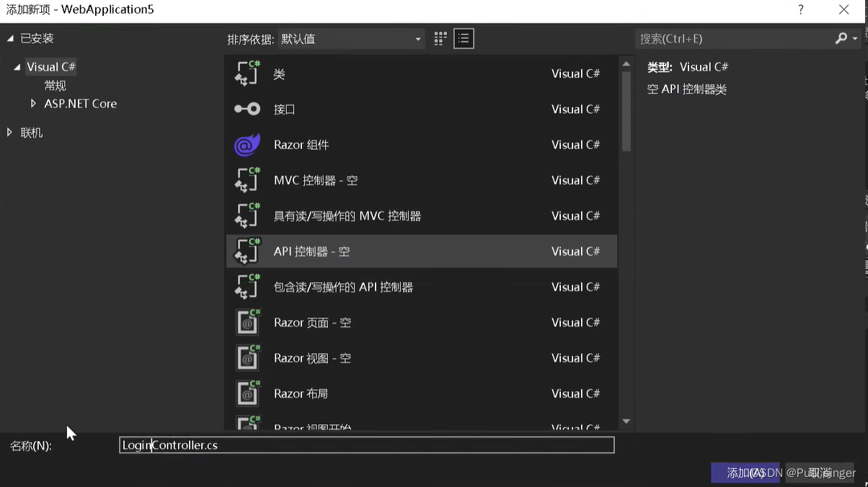Close the 添加新项 dialog

[x=843, y=10]
